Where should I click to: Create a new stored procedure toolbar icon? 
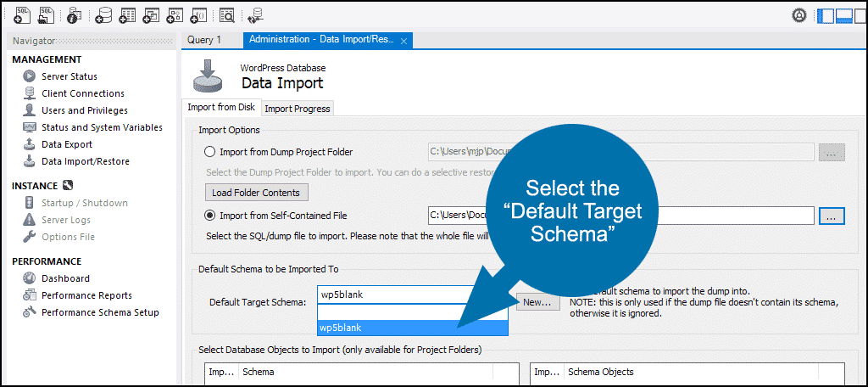175,15
